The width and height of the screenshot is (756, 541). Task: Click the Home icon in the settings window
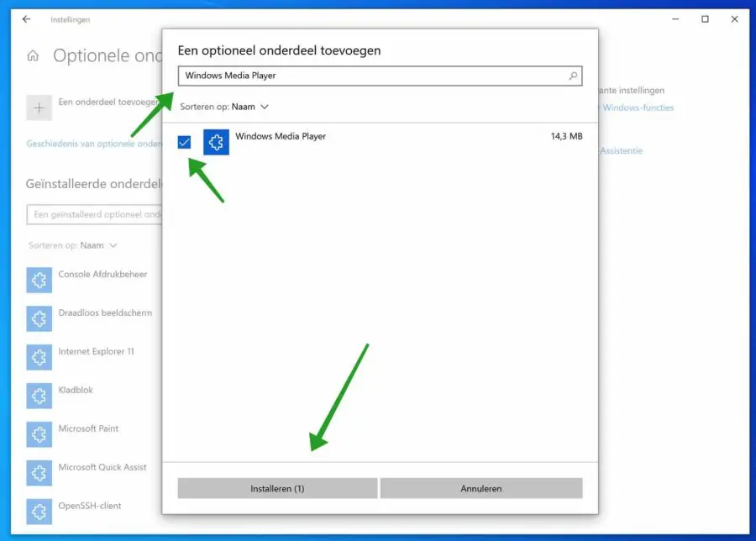click(x=33, y=56)
